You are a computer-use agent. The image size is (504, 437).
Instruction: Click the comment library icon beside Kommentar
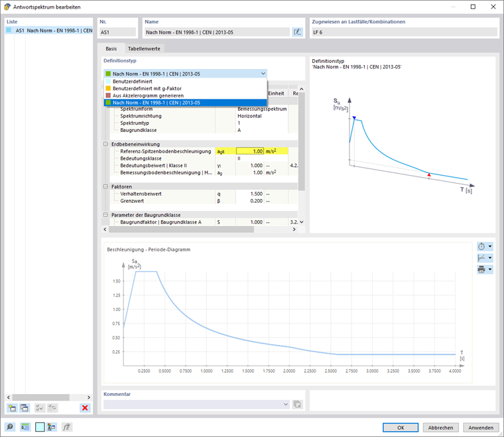(x=297, y=405)
